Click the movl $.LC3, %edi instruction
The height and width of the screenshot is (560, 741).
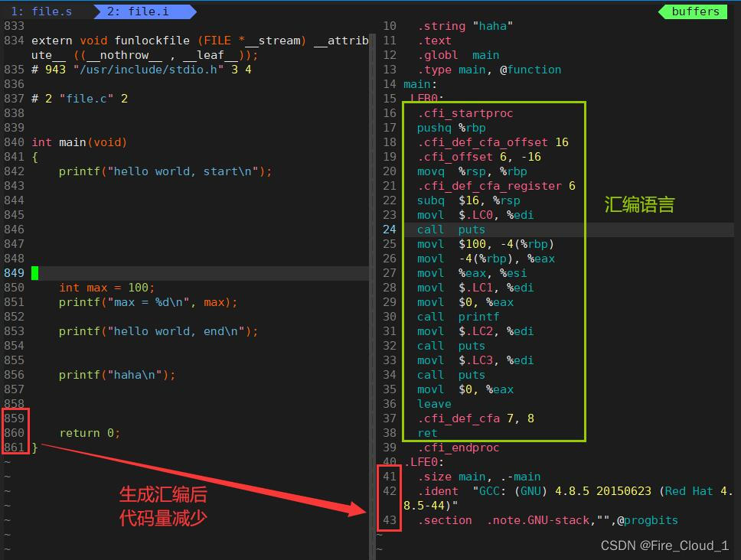pos(475,360)
